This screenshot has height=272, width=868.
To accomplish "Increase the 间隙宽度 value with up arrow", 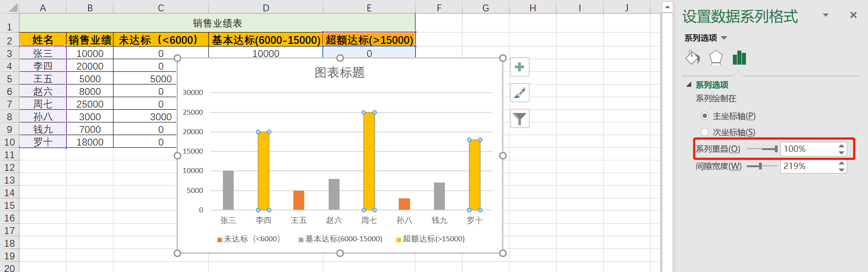I will (841, 163).
